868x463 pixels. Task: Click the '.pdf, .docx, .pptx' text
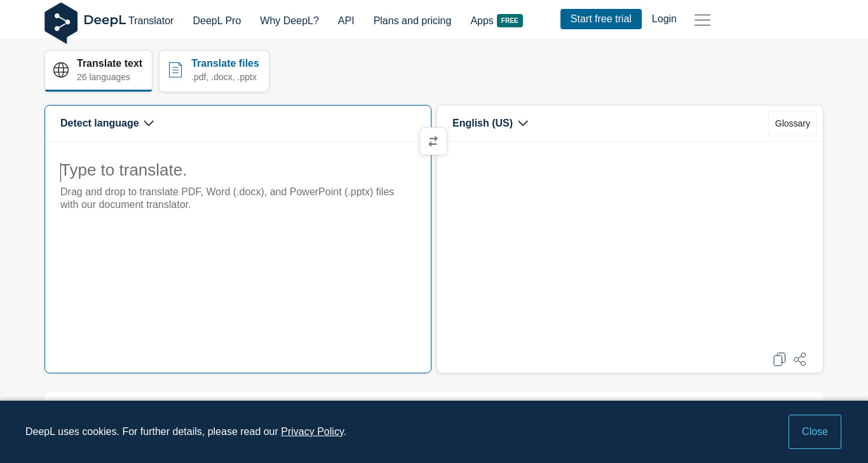(224, 77)
